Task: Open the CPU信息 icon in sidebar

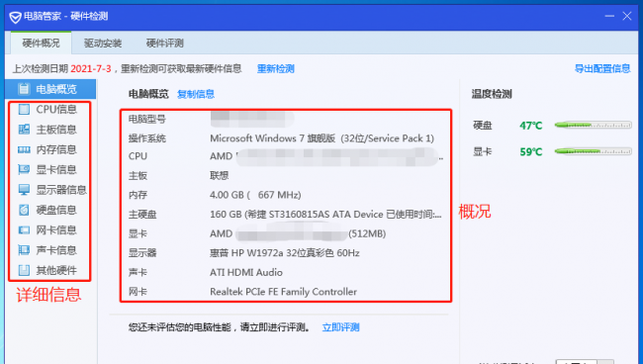Action: pyautogui.click(x=24, y=110)
